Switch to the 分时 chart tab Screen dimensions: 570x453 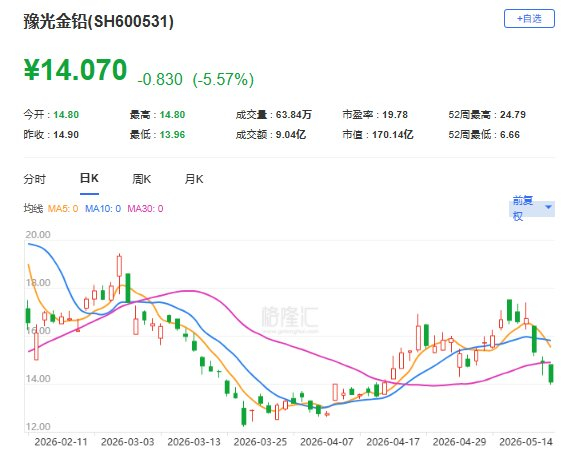click(35, 179)
